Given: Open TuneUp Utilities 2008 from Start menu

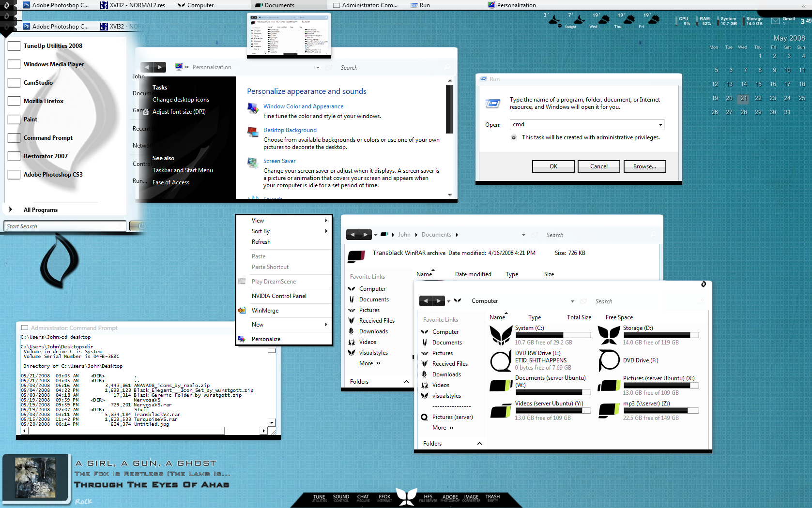Looking at the screenshot, I should click(x=53, y=46).
